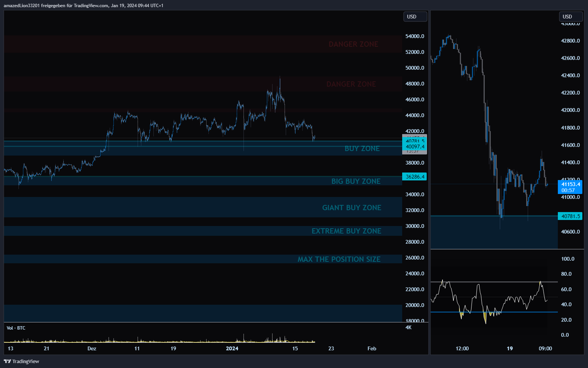This screenshot has height=368, width=588.
Task: Click the 44000.0 price axis label
Action: pos(415,115)
